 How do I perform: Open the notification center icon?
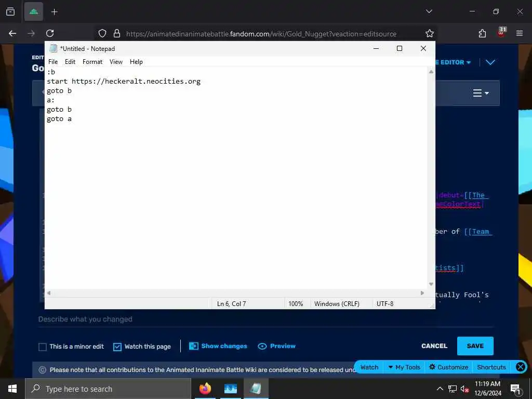pyautogui.click(x=516, y=389)
